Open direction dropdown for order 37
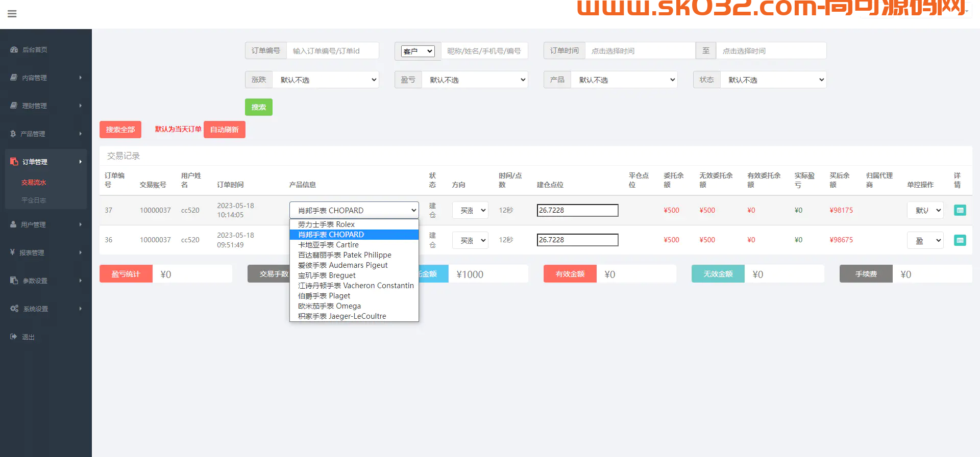This screenshot has width=980, height=457. 470,210
